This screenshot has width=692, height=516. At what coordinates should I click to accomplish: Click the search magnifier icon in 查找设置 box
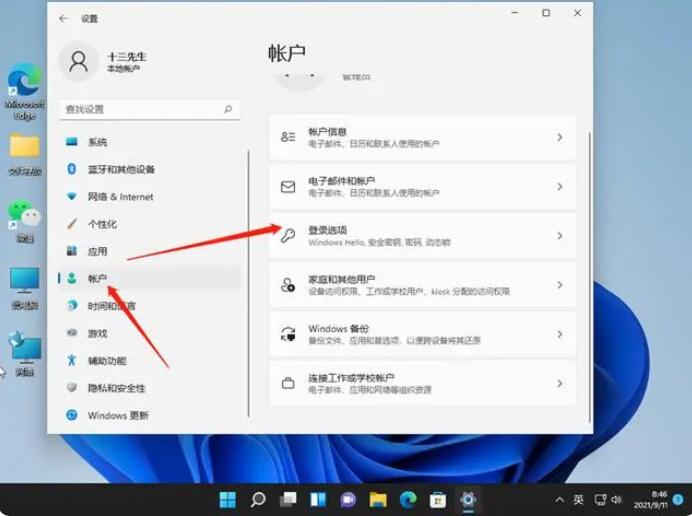coord(228,109)
